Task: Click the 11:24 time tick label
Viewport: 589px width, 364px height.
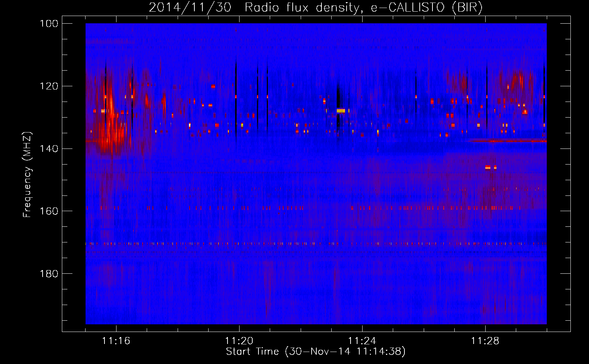Action: [362, 341]
